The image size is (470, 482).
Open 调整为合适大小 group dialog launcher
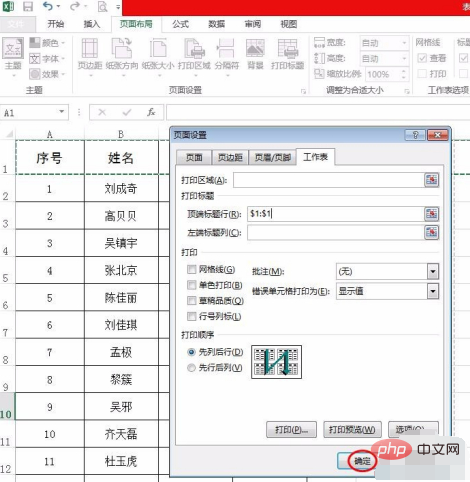[407, 91]
